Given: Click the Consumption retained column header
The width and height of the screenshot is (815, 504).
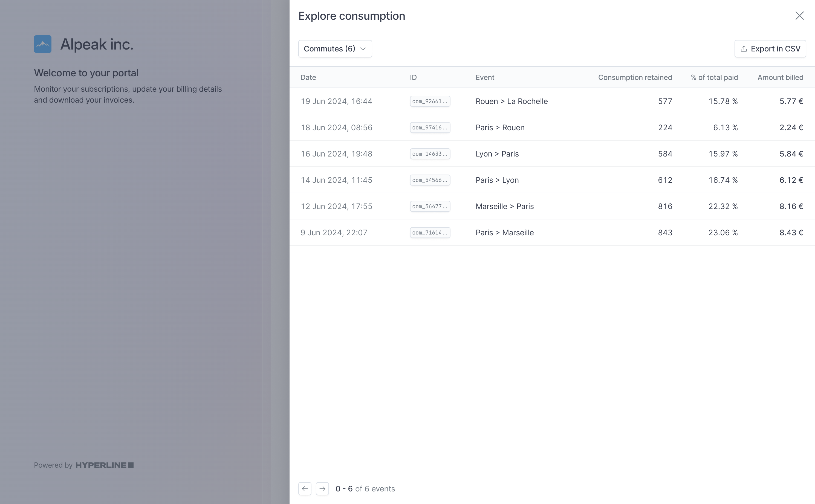Looking at the screenshot, I should tap(635, 77).
